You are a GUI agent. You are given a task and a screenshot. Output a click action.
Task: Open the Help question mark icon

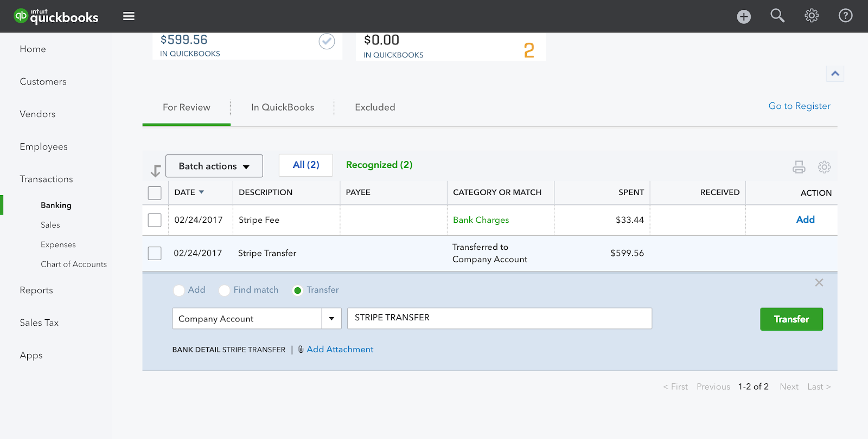point(845,16)
